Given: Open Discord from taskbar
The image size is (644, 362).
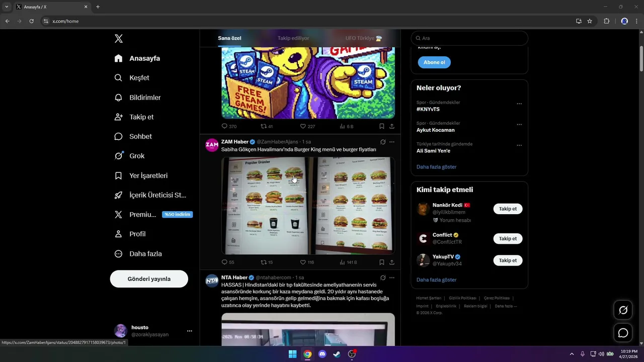Looking at the screenshot, I should (323, 354).
